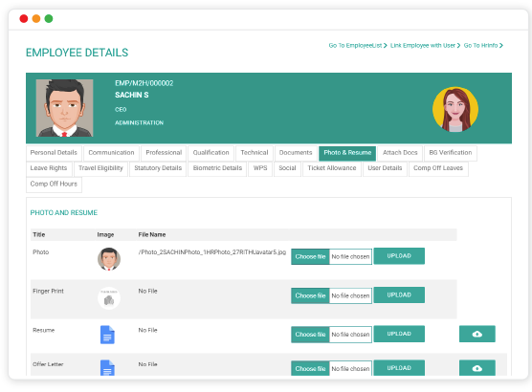532x392 pixels.
Task: Click the female user avatar in the header
Action: tap(455, 109)
